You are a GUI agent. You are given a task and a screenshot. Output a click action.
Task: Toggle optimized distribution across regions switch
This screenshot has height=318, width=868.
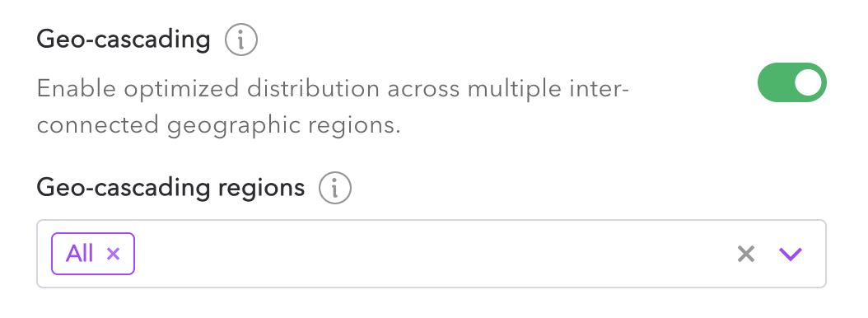click(791, 82)
